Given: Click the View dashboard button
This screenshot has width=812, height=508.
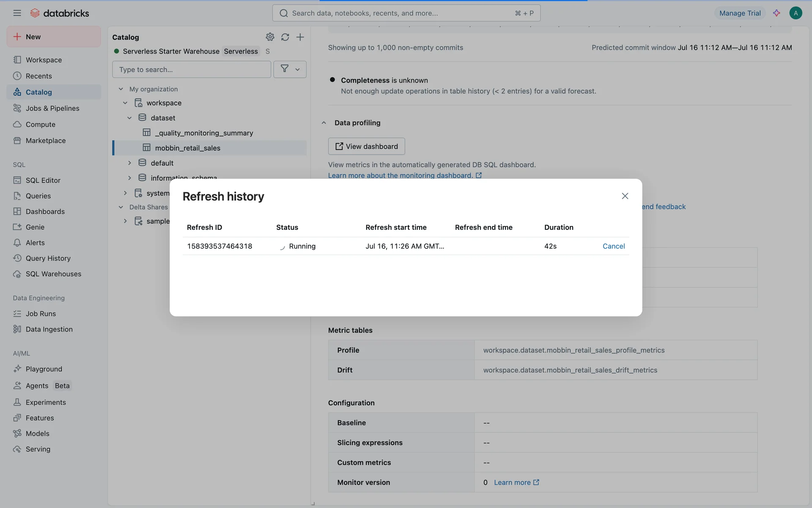Looking at the screenshot, I should (x=366, y=146).
